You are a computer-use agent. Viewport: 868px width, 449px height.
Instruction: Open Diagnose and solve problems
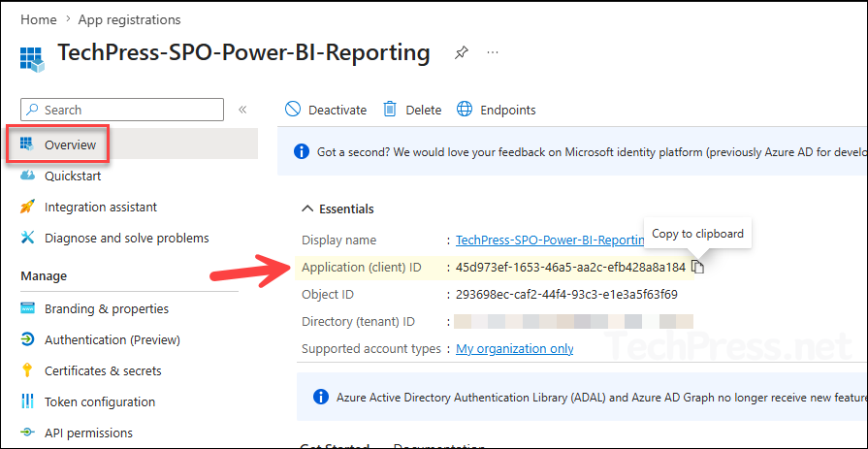click(x=127, y=238)
